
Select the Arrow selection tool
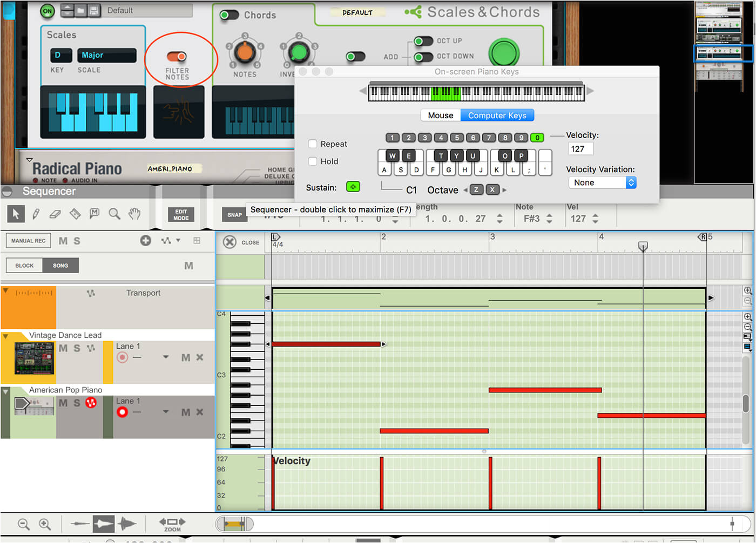[x=16, y=214]
